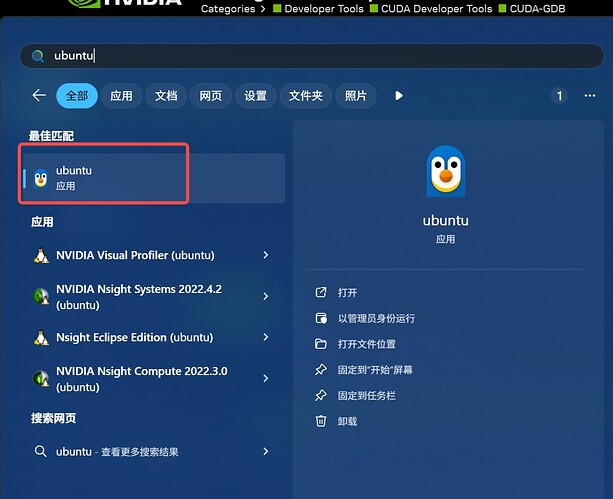The height and width of the screenshot is (499, 613).
Task: Expand Nsight Compute 2022.3.0 chevron
Action: coord(266,379)
